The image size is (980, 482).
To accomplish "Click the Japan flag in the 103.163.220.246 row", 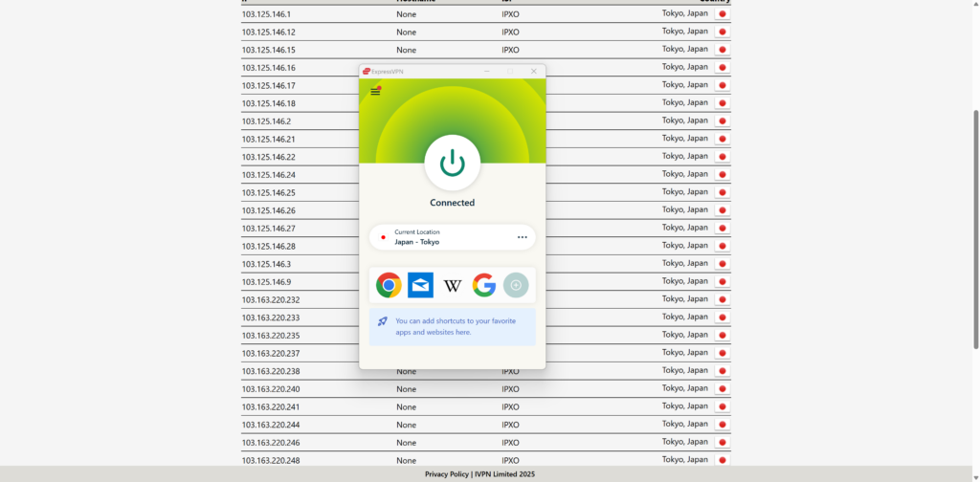I will click(x=723, y=443).
